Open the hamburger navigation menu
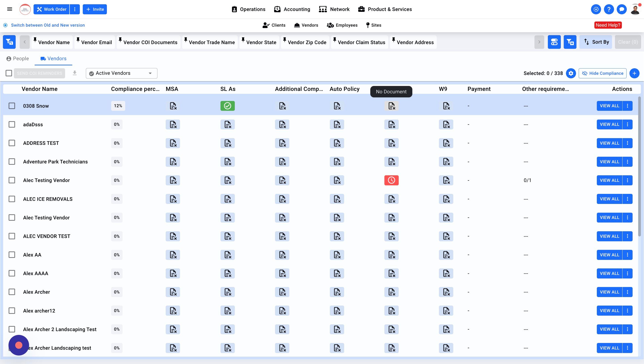 click(9, 9)
